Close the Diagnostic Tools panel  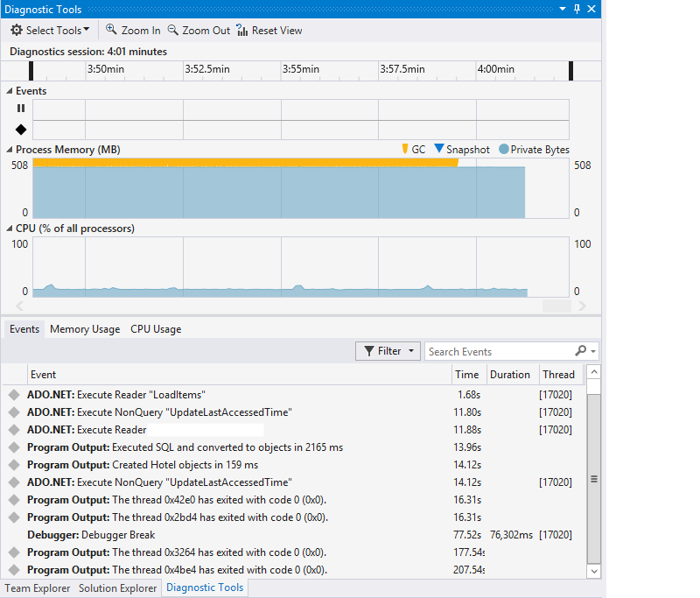(x=591, y=9)
